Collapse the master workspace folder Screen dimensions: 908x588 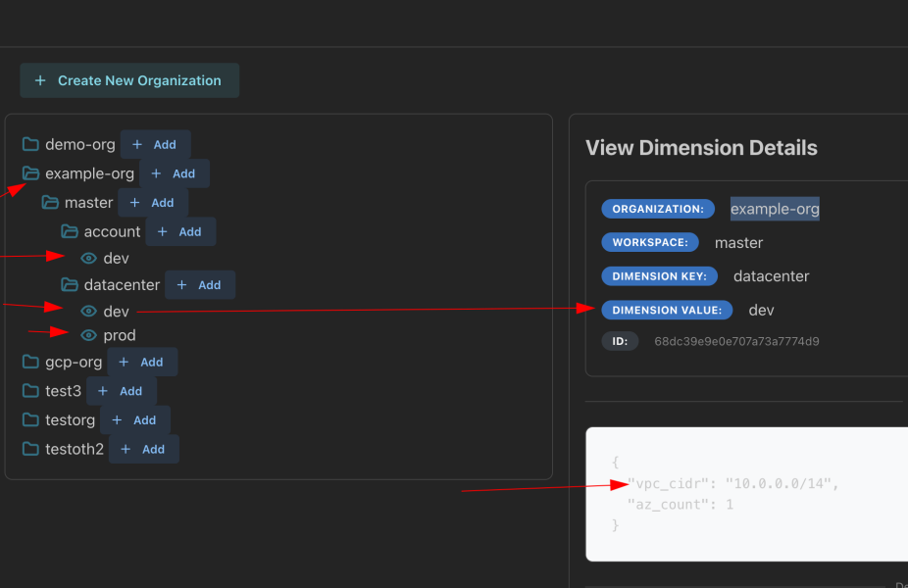click(x=50, y=203)
